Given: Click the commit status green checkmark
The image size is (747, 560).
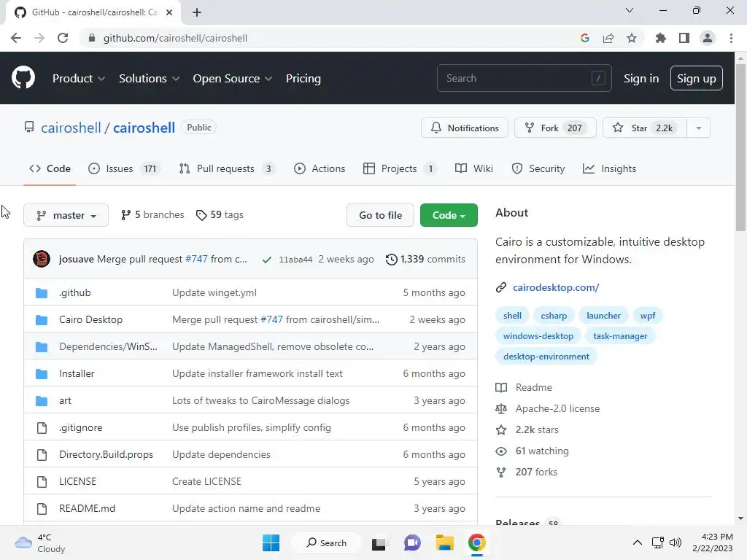Looking at the screenshot, I should click(x=267, y=260).
